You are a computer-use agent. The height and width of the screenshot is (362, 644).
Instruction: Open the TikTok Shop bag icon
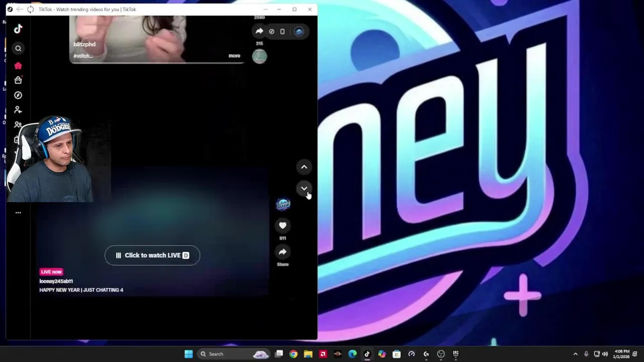coord(18,80)
